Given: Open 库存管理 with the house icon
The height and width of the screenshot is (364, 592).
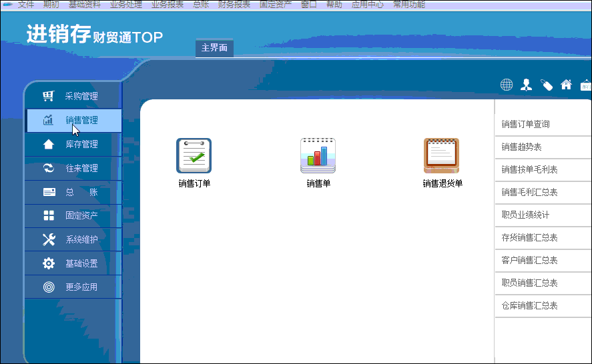Looking at the screenshot, I should click(73, 144).
